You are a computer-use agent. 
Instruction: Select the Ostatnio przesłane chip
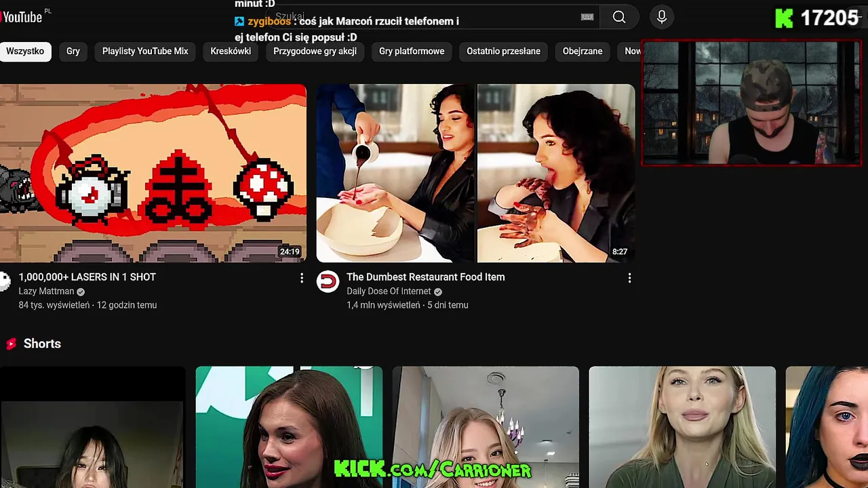[503, 52]
